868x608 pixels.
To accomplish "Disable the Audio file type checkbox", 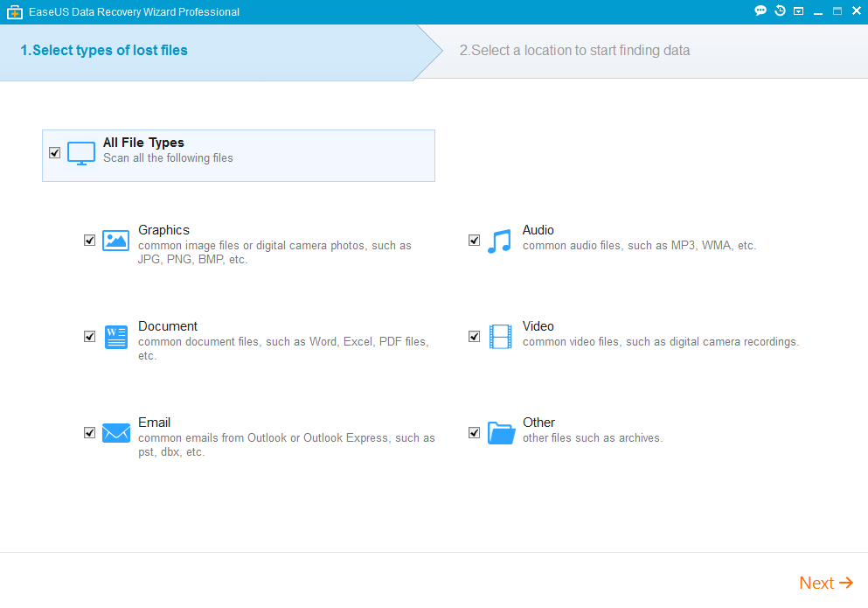I will point(474,240).
